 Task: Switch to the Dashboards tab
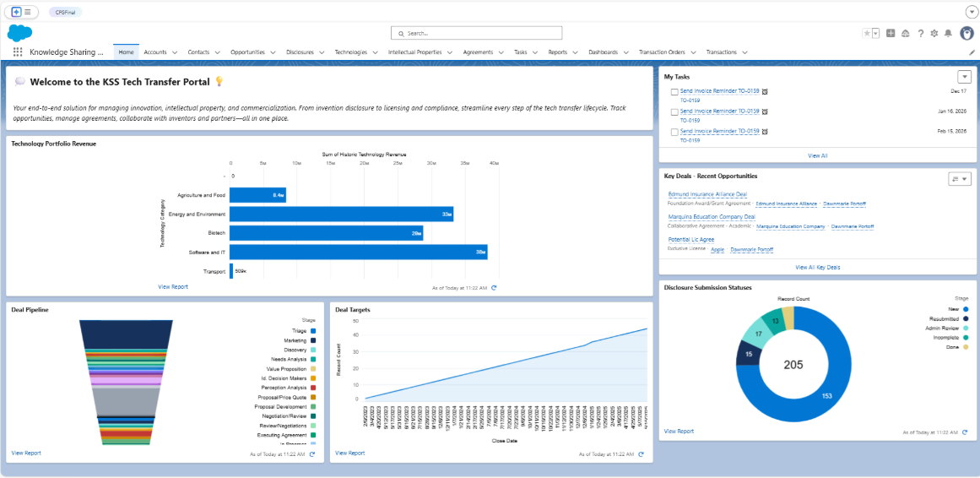click(604, 52)
